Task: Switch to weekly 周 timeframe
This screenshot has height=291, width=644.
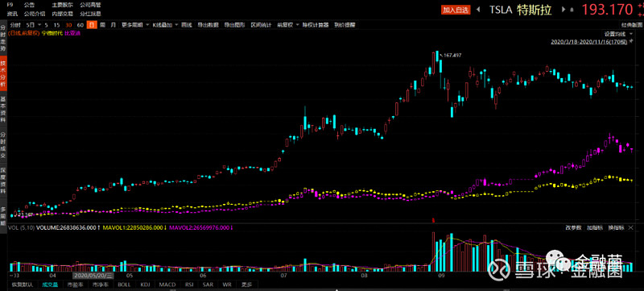Action: click(x=102, y=25)
